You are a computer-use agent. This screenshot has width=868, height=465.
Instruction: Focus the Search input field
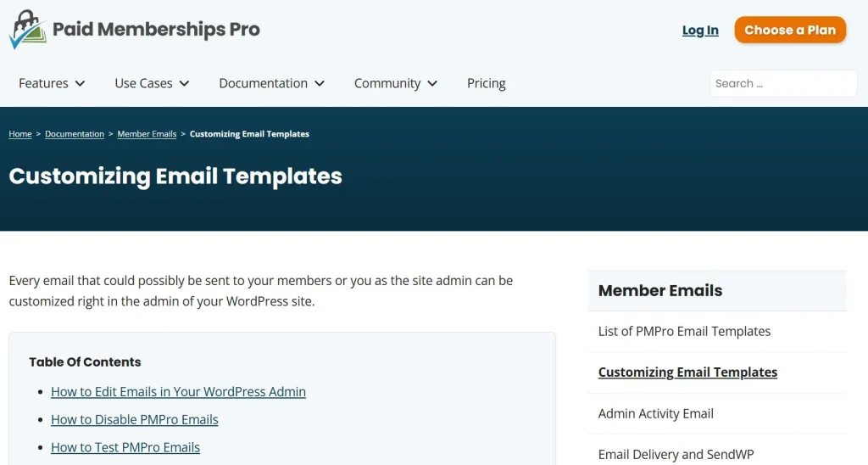tap(783, 83)
